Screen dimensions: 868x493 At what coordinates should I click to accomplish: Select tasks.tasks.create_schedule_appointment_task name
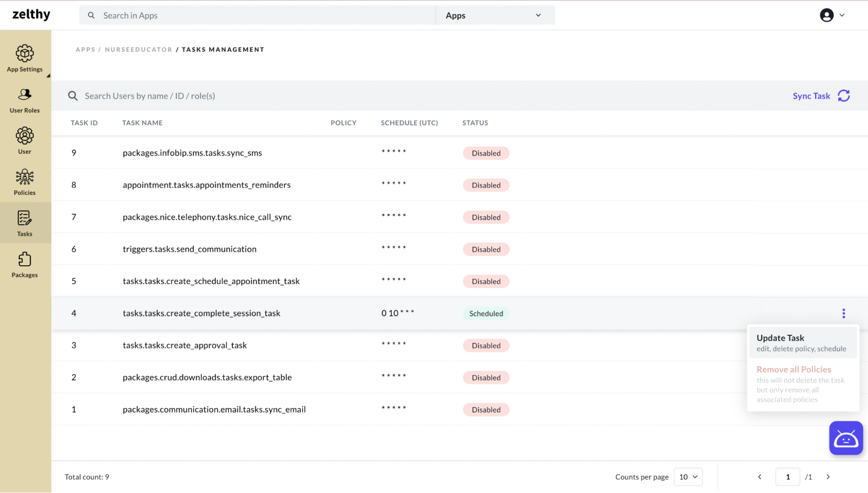click(x=211, y=281)
